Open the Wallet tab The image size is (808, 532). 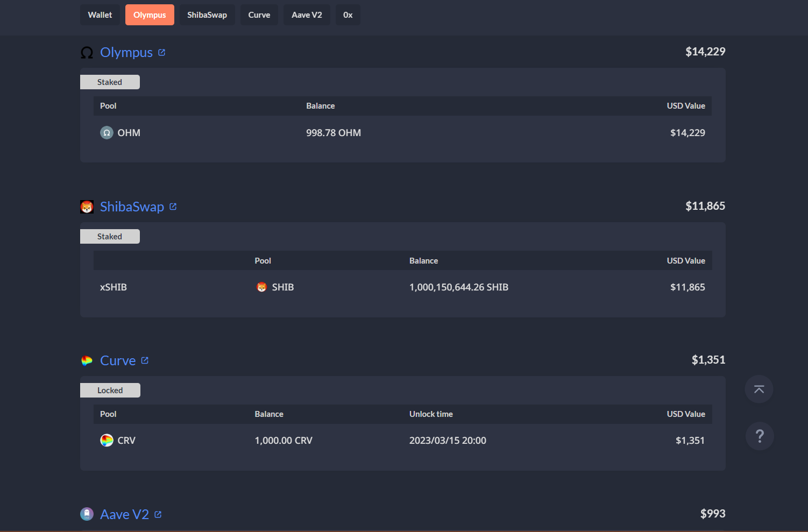pyautogui.click(x=100, y=15)
